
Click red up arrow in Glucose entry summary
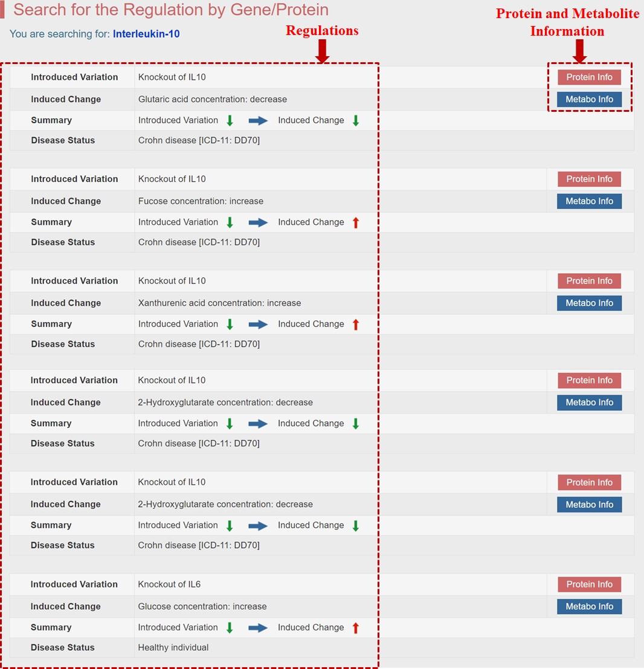pyautogui.click(x=355, y=628)
